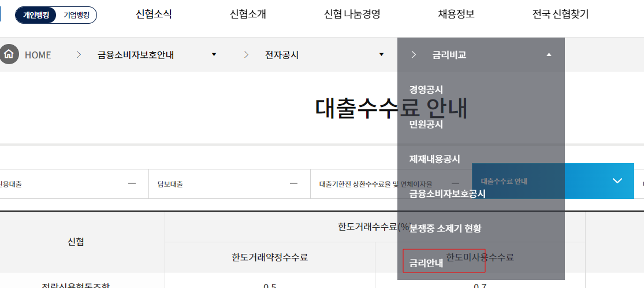Open the 전국 신협찾기 menu
644x288 pixels.
click(560, 14)
